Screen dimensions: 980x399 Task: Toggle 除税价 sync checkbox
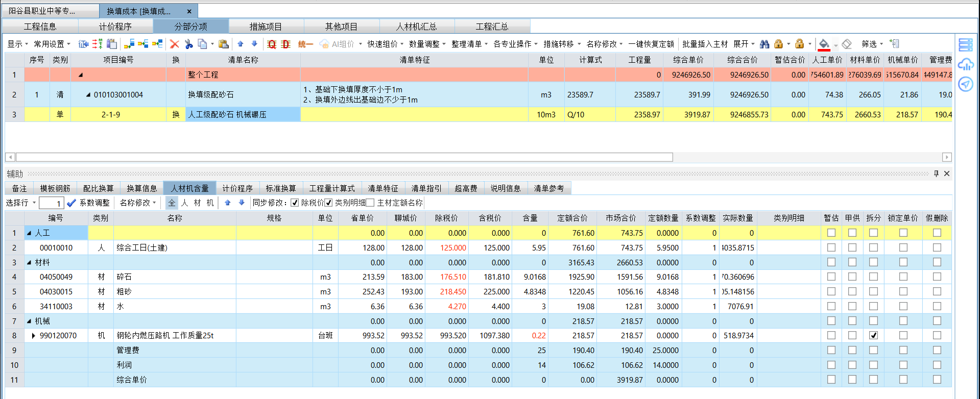coord(295,203)
